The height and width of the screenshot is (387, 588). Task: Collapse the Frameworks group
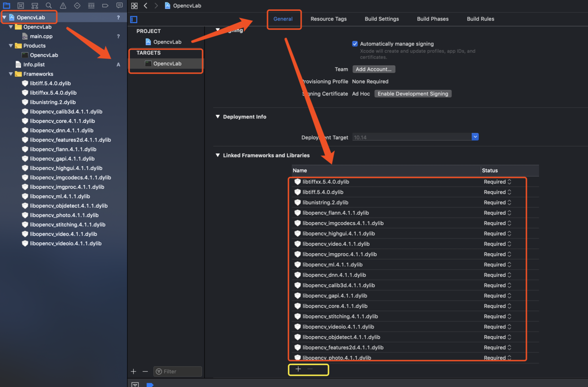11,74
